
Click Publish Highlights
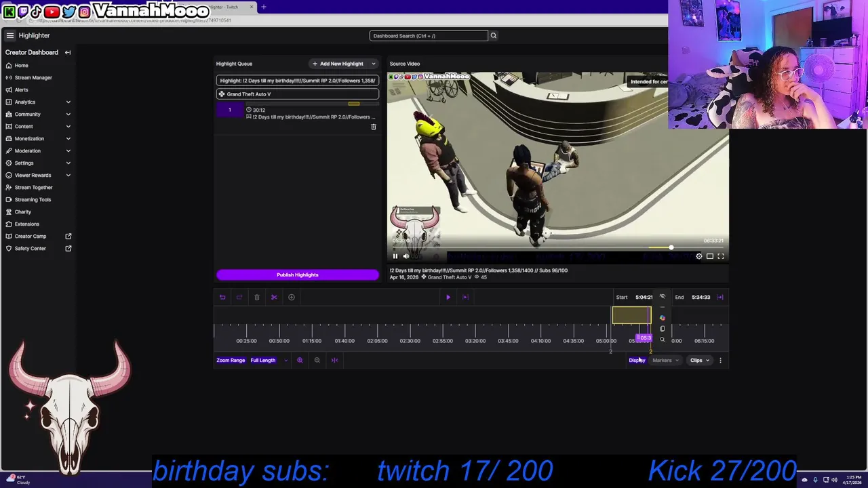click(x=298, y=274)
